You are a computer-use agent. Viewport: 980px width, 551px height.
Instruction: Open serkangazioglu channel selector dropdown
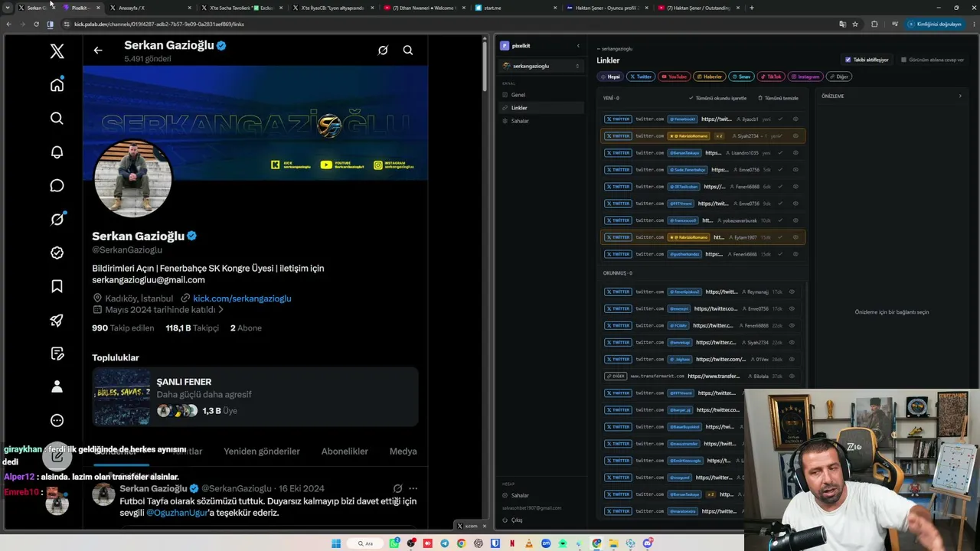541,66
